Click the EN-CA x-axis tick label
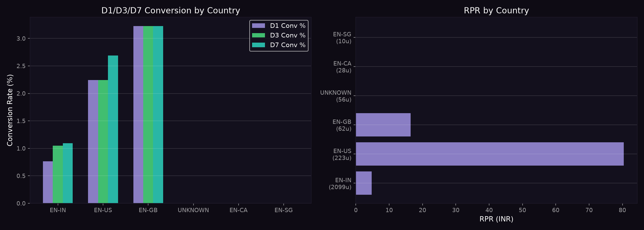This screenshot has height=230, width=644. tap(238, 210)
